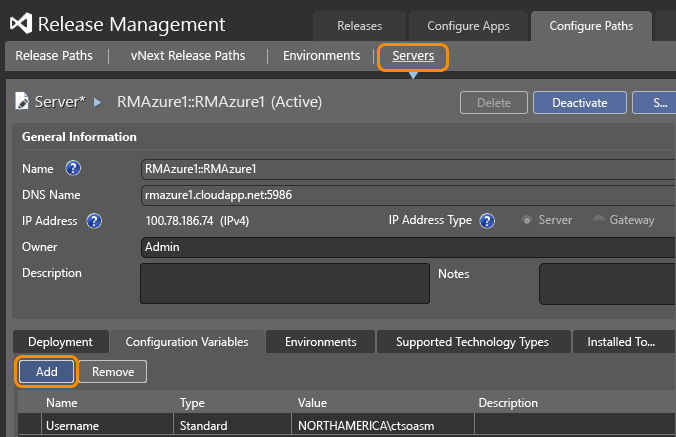Open the Environments sub-tab below General Information

click(x=320, y=342)
